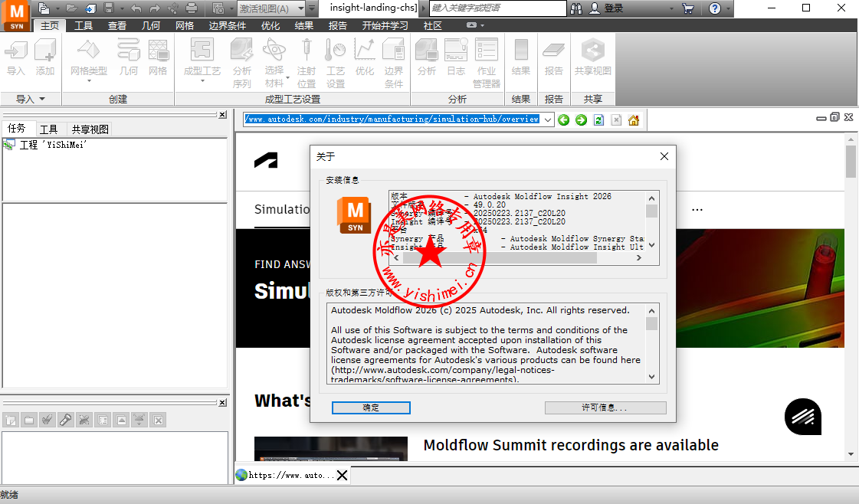Click the binoculars search icon
This screenshot has width=859, height=504.
click(x=576, y=8)
